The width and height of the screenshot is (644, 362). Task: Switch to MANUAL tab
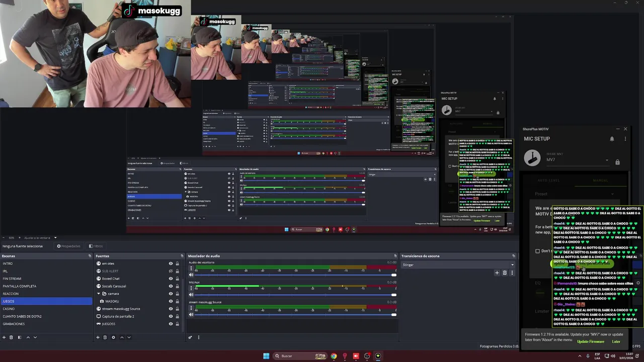click(x=600, y=180)
